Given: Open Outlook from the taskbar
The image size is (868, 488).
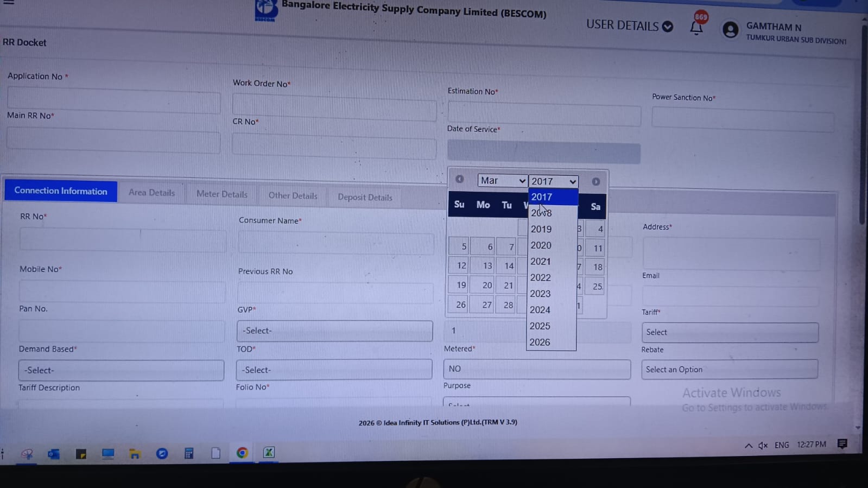Looking at the screenshot, I should click(54, 454).
